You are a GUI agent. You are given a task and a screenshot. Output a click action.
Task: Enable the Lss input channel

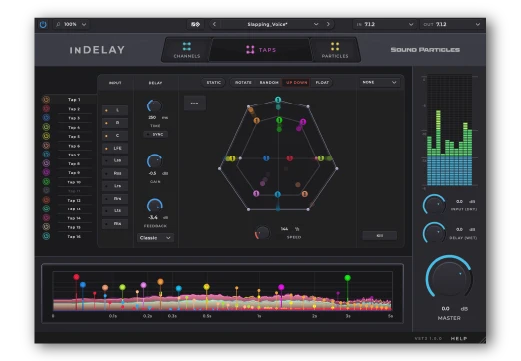(x=115, y=160)
